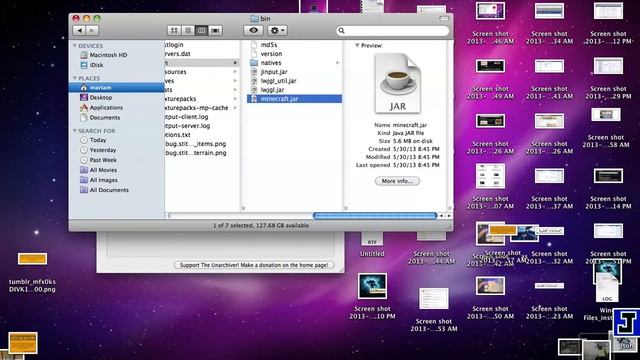Image resolution: width=640 pixels, height=360 pixels.
Task: Click Support The Unarchiver donation button
Action: 254,265
